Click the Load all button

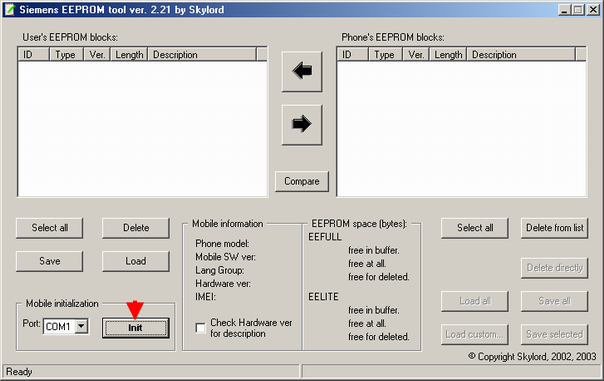coord(475,301)
